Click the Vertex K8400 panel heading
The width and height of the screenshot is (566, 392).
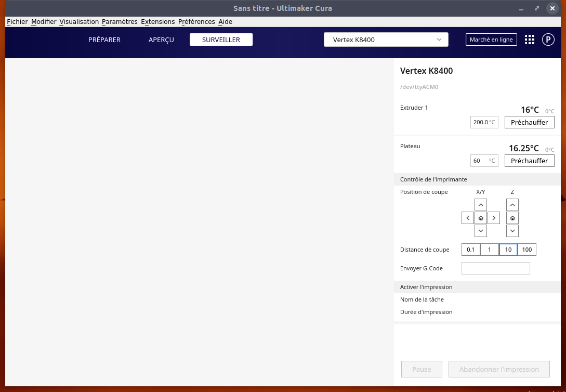coord(426,71)
